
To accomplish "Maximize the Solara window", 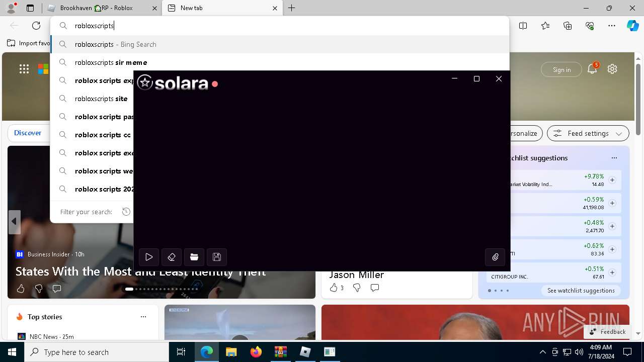I will click(476, 78).
